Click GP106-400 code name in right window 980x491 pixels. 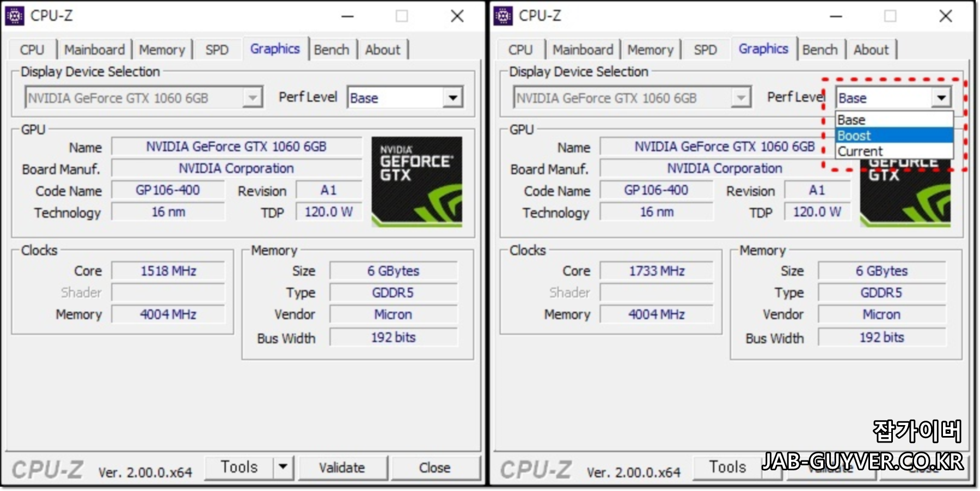(656, 190)
